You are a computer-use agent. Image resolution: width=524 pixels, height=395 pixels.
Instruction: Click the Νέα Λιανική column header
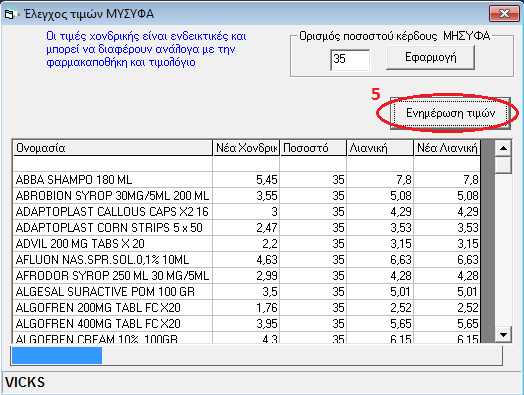click(447, 148)
